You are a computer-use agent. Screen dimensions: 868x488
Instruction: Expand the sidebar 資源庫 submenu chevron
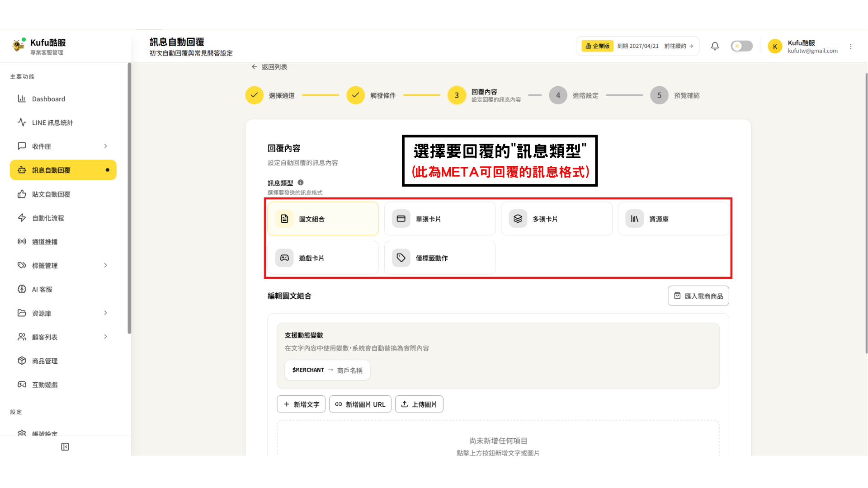pyautogui.click(x=105, y=313)
